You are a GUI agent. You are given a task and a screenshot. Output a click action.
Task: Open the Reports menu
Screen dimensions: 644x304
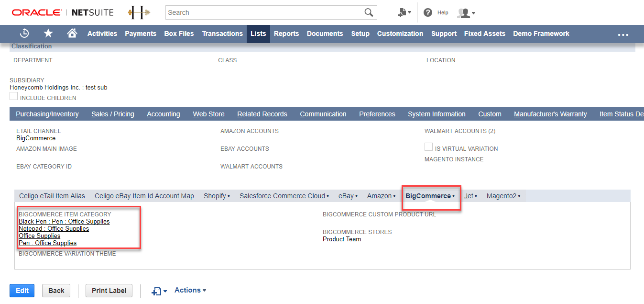click(286, 34)
